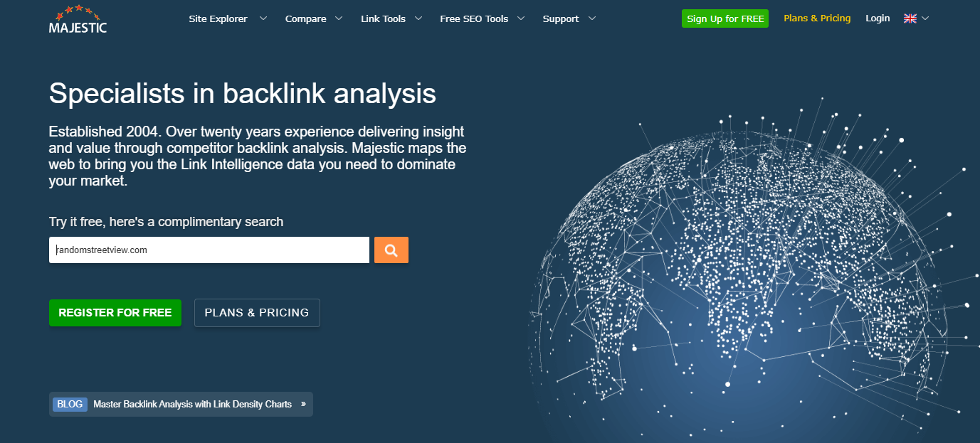Image resolution: width=980 pixels, height=443 pixels.
Task: Expand the Link Tools chevron
Action: 418,18
